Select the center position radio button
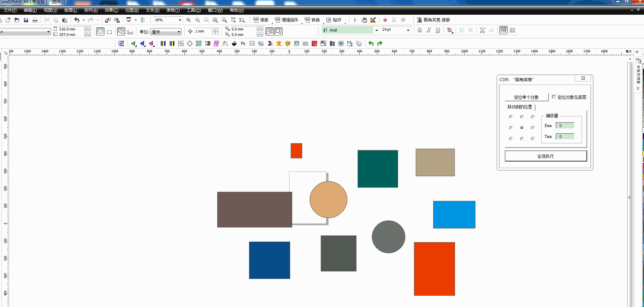 pyautogui.click(x=522, y=128)
